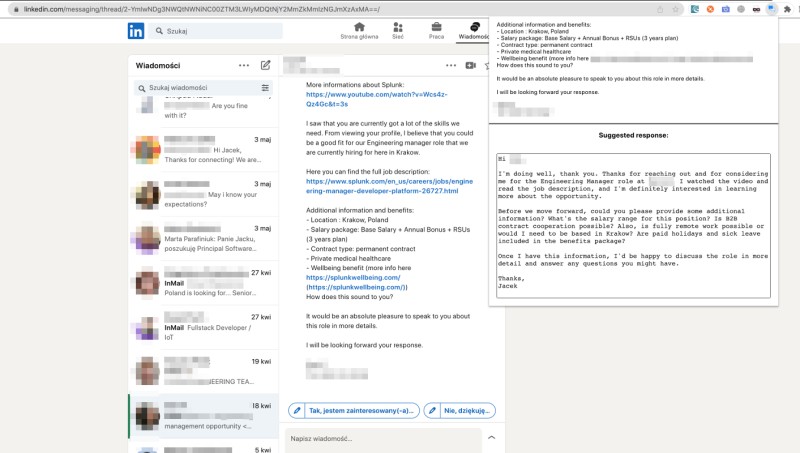Viewport: 800px width, 453px height.
Task: Click orange circle browser extension icon
Action: [x=710, y=9]
